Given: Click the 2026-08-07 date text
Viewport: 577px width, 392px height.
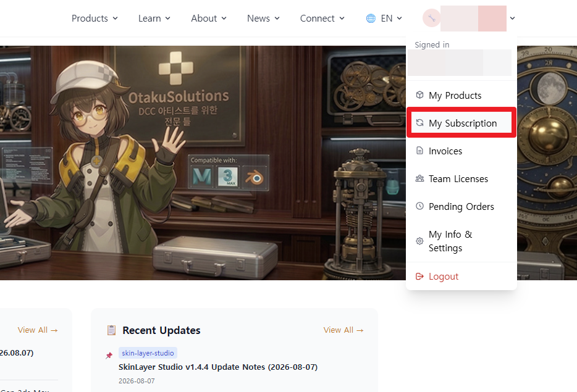Looking at the screenshot, I should pos(137,381).
